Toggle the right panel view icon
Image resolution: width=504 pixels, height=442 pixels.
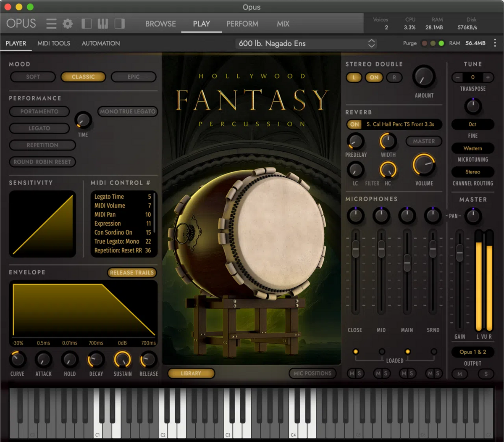119,24
